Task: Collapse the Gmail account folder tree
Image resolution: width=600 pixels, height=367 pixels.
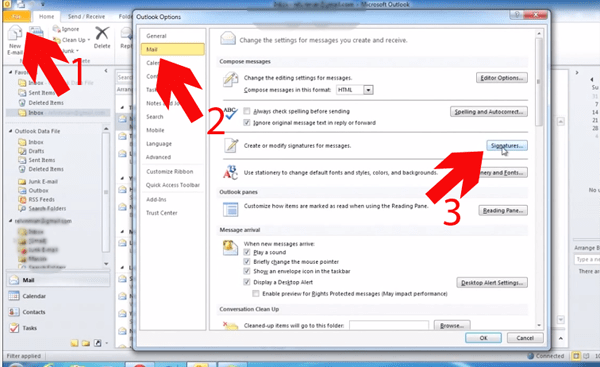Action: 11,221
